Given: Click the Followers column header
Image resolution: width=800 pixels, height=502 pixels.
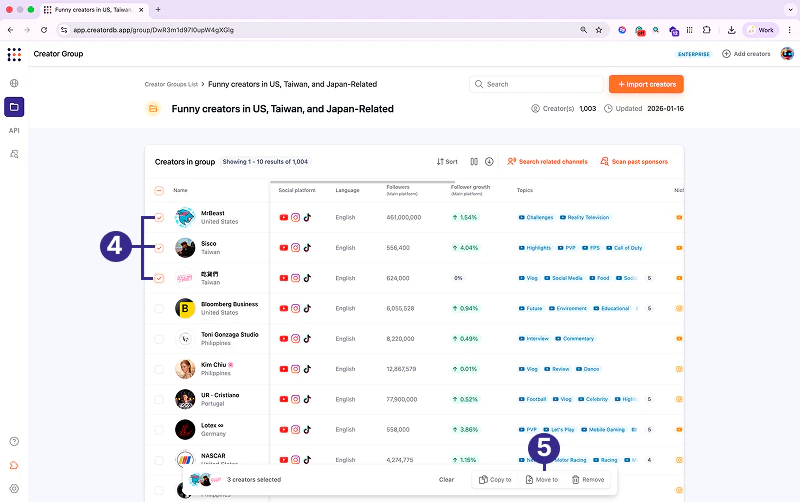Looking at the screenshot, I should point(402,190).
